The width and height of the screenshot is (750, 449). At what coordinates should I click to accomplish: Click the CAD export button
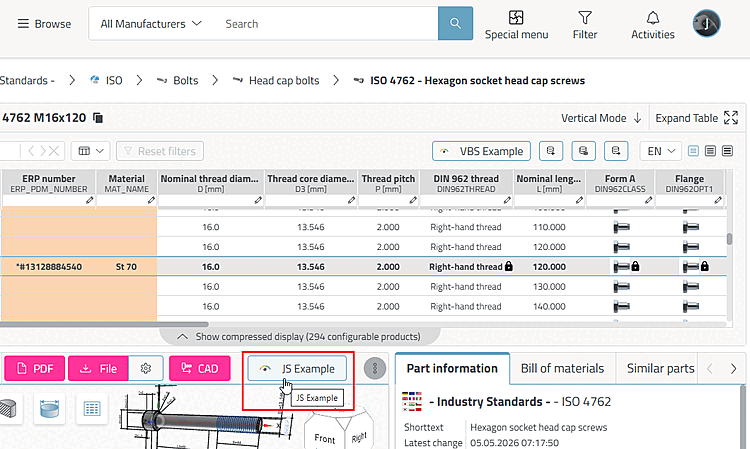(199, 368)
